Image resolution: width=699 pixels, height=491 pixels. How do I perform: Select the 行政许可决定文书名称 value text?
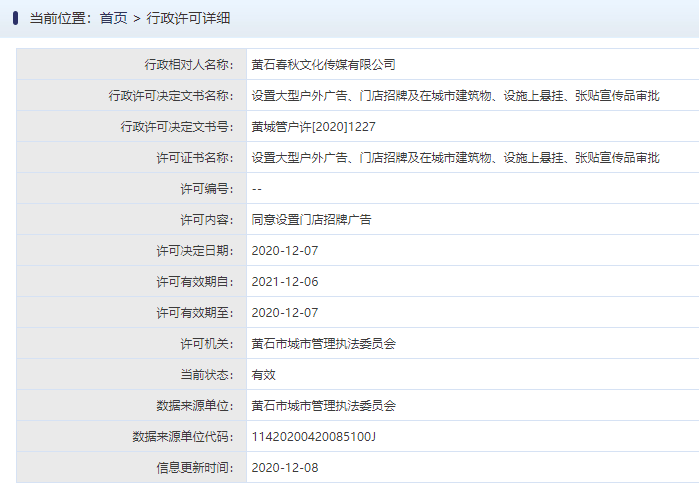tap(455, 96)
